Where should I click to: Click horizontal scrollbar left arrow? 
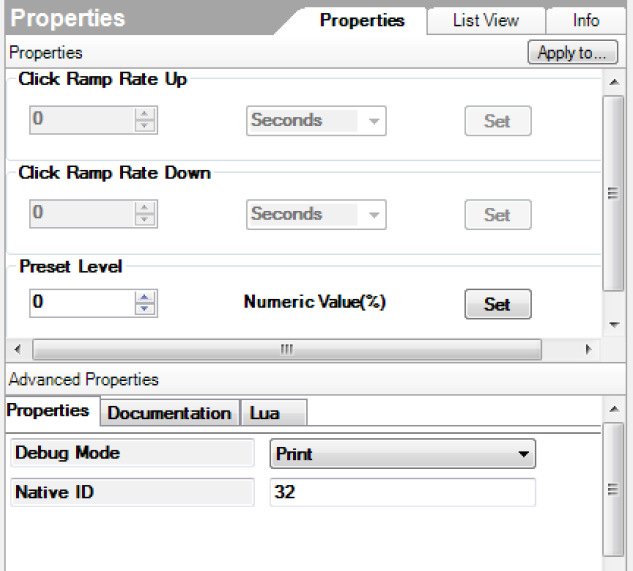tap(17, 349)
